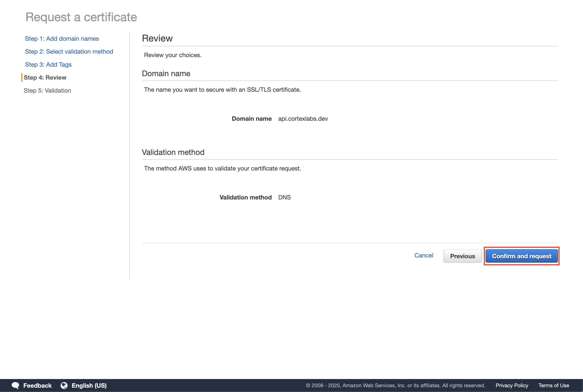Open Step 1: Add domain names

tap(62, 39)
